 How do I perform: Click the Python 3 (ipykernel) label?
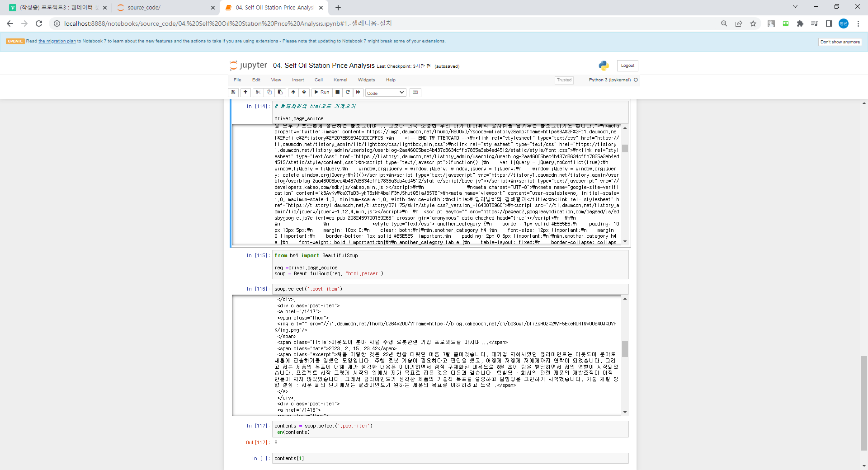click(x=609, y=80)
